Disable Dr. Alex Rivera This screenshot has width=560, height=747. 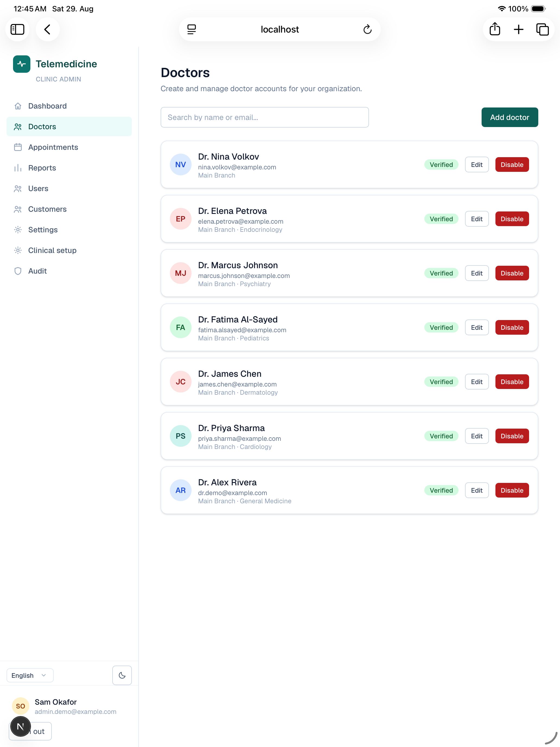512,490
